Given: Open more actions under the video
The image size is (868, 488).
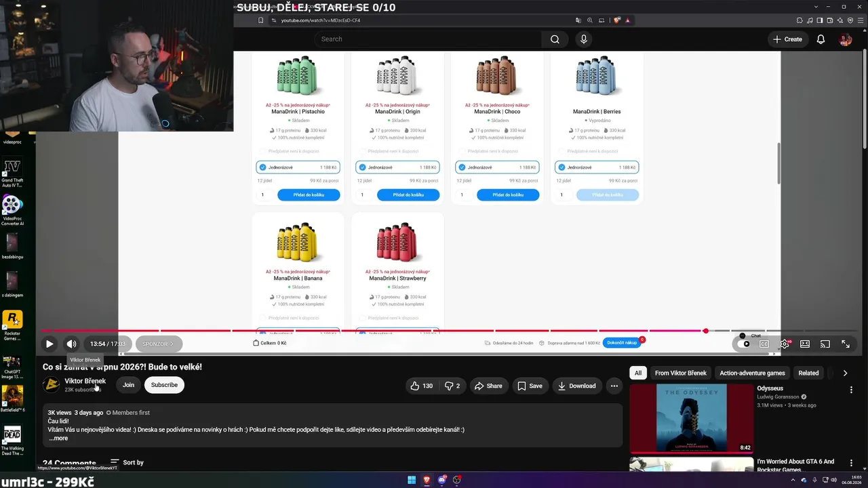Looking at the screenshot, I should pyautogui.click(x=614, y=386).
